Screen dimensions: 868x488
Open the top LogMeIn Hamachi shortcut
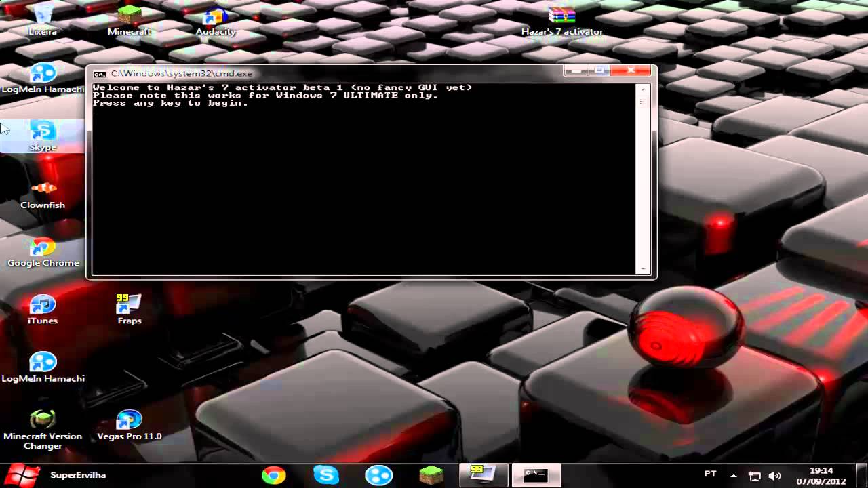pyautogui.click(x=43, y=77)
